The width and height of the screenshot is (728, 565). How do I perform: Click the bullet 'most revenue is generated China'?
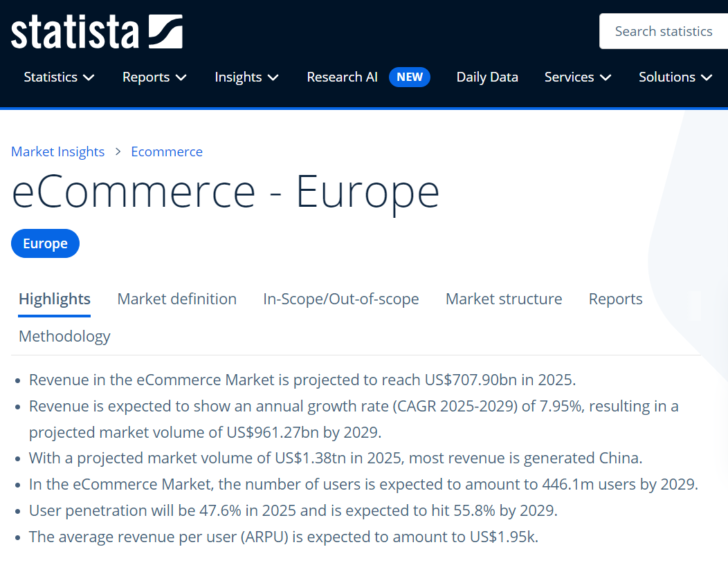336,459
